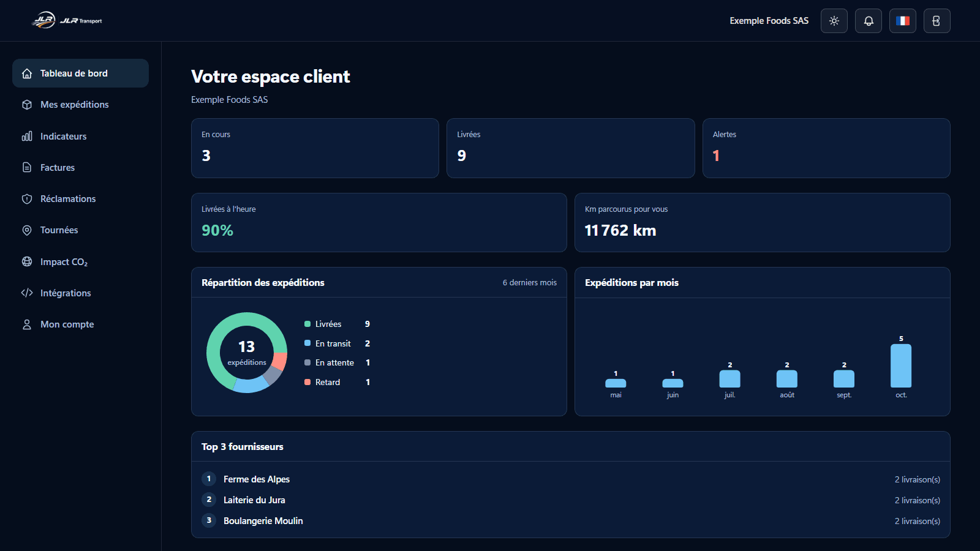Open Mon compte settings
This screenshot has height=551, width=980.
pos(80,324)
